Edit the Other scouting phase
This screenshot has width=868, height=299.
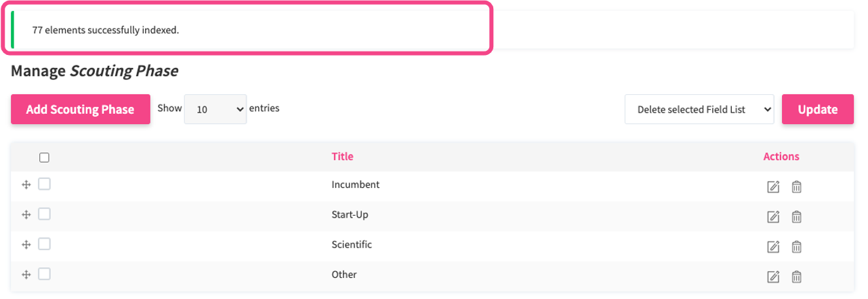(773, 277)
